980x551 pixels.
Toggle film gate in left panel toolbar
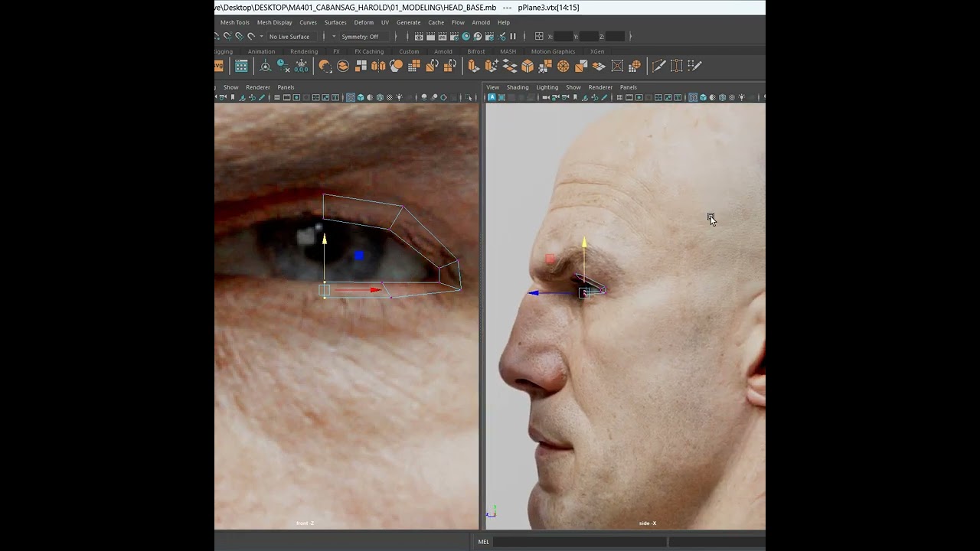coord(286,98)
